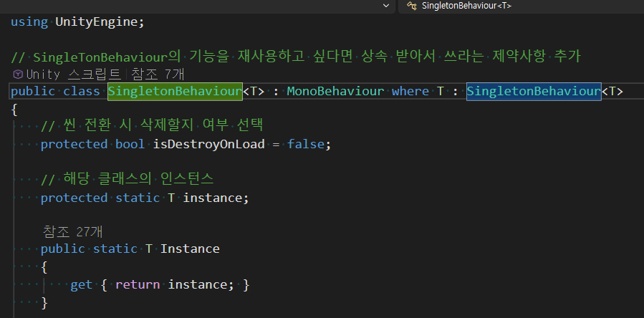This screenshot has width=644, height=318.
Task: Click the UnityEngine namespace text
Action: pyautogui.click(x=97, y=22)
